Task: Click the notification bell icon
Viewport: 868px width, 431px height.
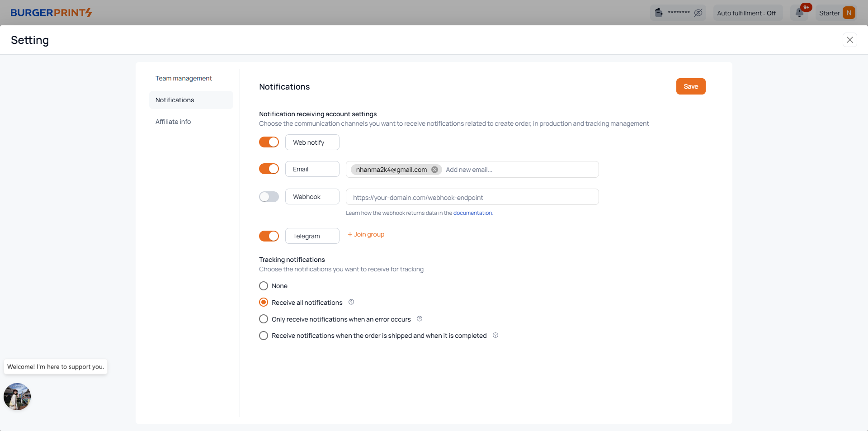Action: coord(799,13)
